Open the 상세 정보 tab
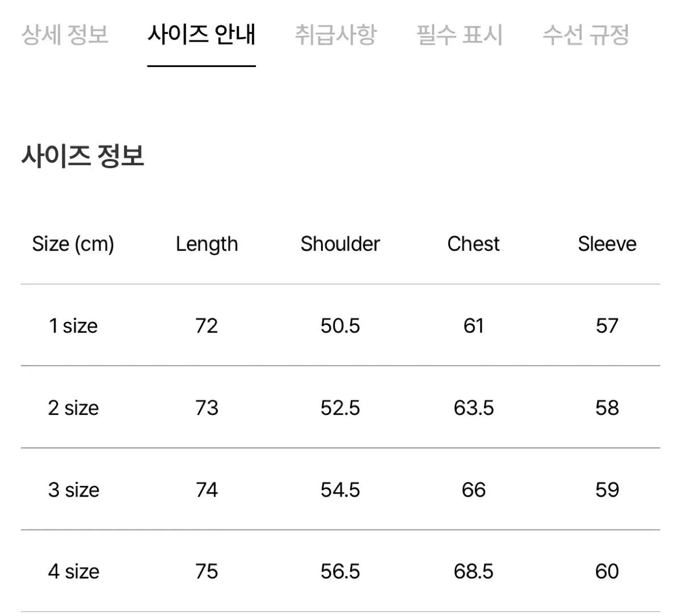Image resolution: width=681 pixels, height=616 pixels. coord(65,35)
